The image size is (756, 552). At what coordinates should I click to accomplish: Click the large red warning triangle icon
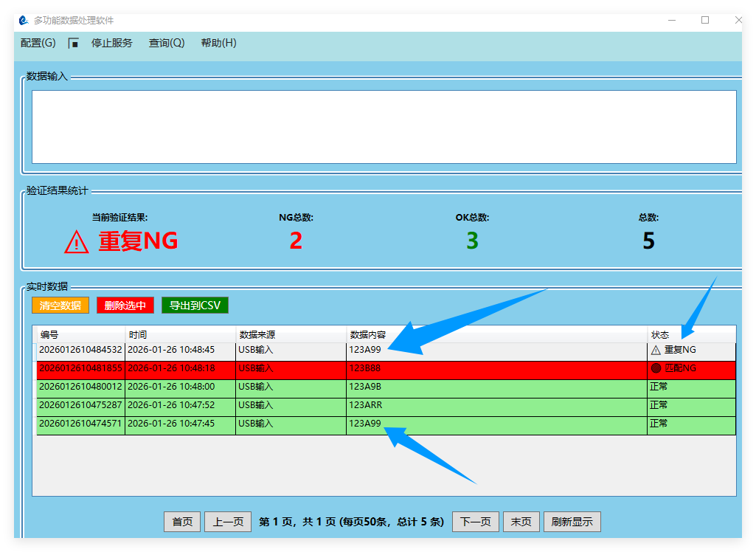tap(77, 241)
